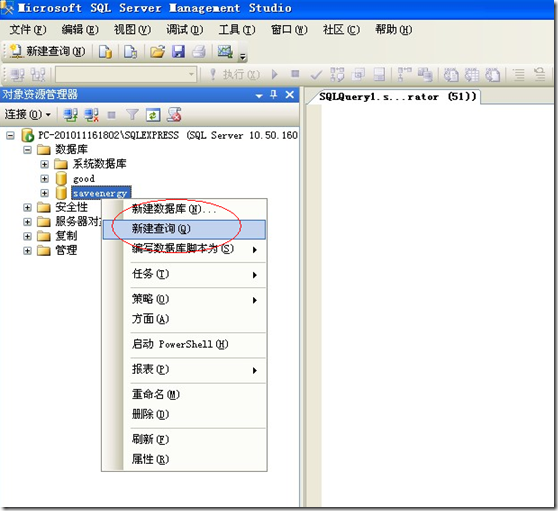Open the 策略(O) submenu
Image resolution: width=558 pixels, height=511 pixels.
tap(184, 300)
